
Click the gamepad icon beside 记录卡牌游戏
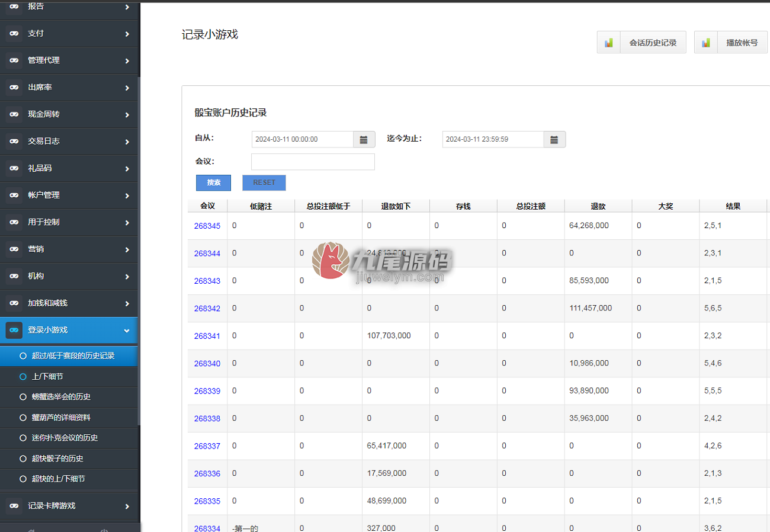coord(14,506)
